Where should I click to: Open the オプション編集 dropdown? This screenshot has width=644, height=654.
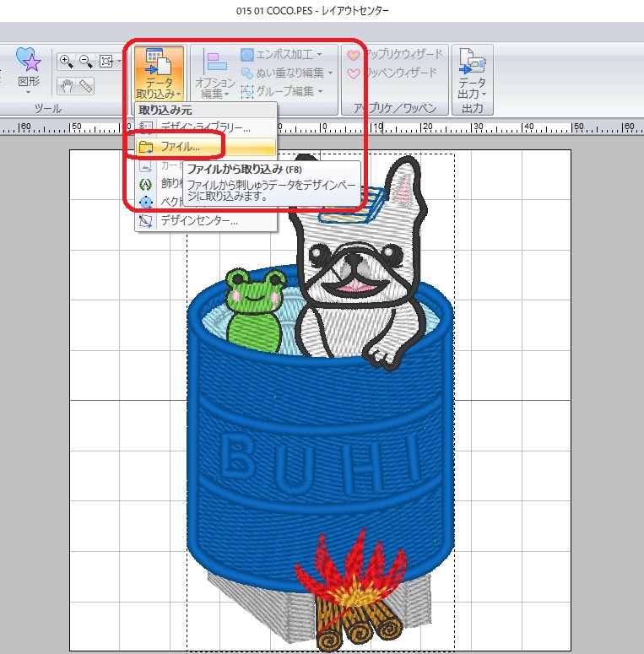point(214,75)
